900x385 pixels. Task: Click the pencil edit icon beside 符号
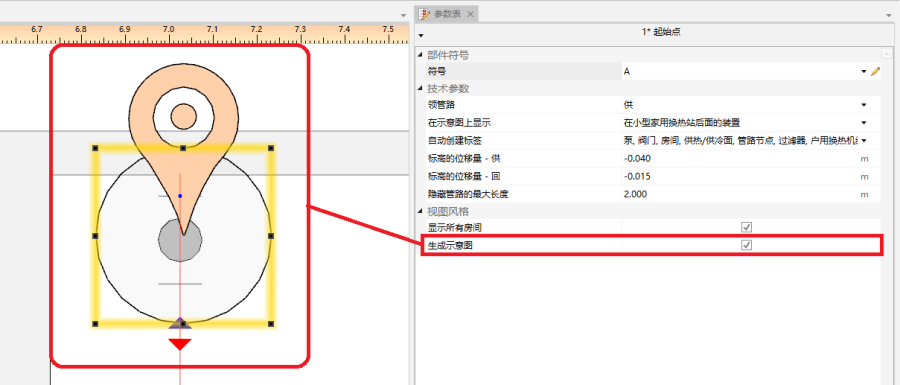coord(875,72)
